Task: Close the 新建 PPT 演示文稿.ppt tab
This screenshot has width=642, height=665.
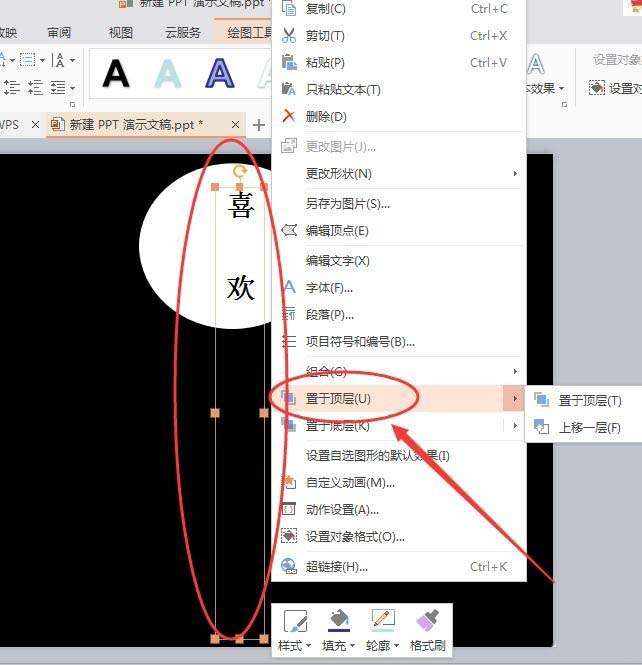Action: click(235, 124)
